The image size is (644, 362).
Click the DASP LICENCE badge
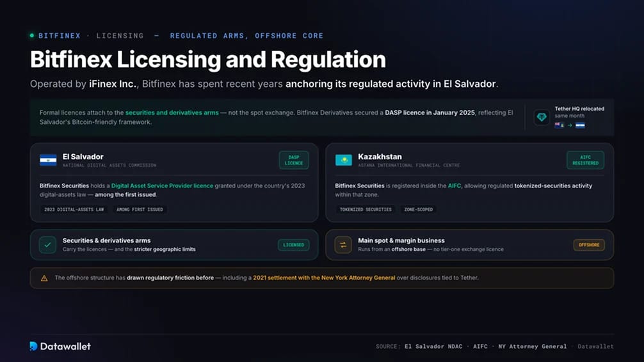(x=294, y=160)
